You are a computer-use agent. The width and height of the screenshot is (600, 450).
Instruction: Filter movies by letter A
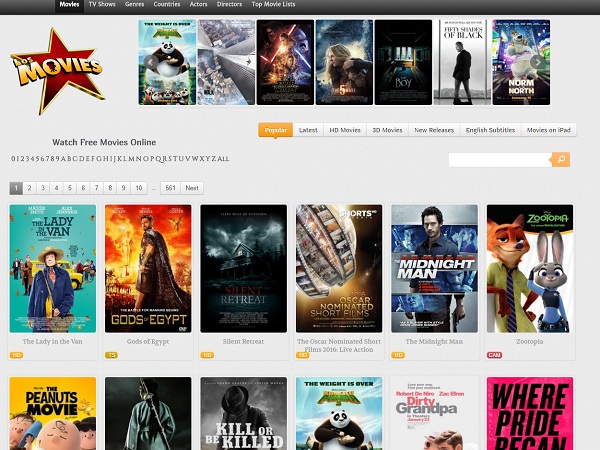(x=64, y=158)
